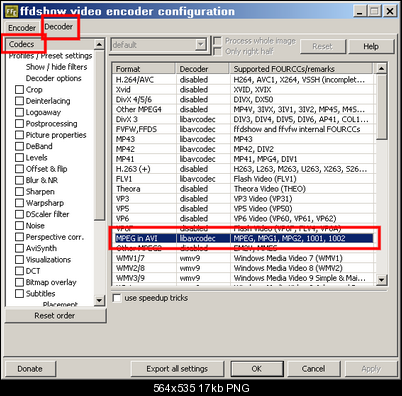Click the Supported FOURCCs/remarks column header
Image resolution: width=402 pixels, height=396 pixels.
(301, 69)
